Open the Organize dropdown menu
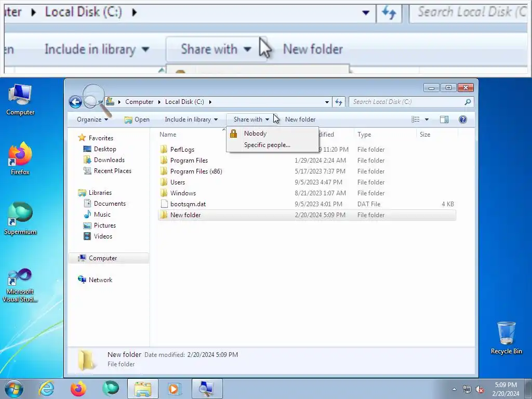Viewport: 532px width, 399px height. pyautogui.click(x=92, y=119)
